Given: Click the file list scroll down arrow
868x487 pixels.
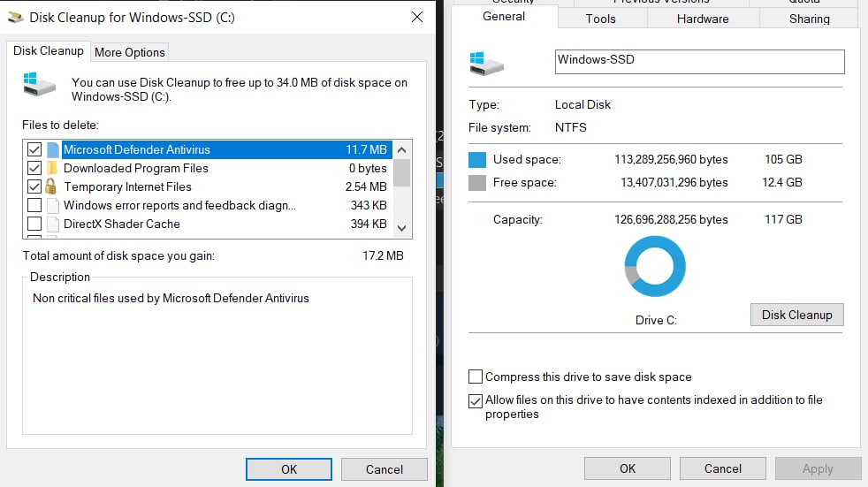Looking at the screenshot, I should [402, 228].
